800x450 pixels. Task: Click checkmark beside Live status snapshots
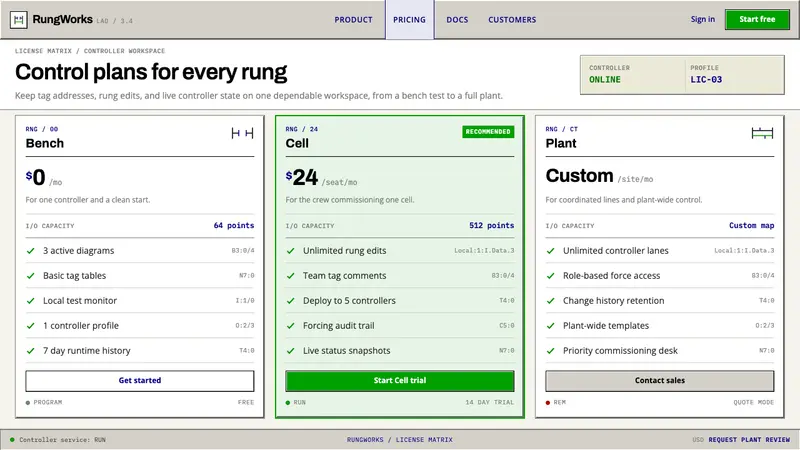click(291, 351)
